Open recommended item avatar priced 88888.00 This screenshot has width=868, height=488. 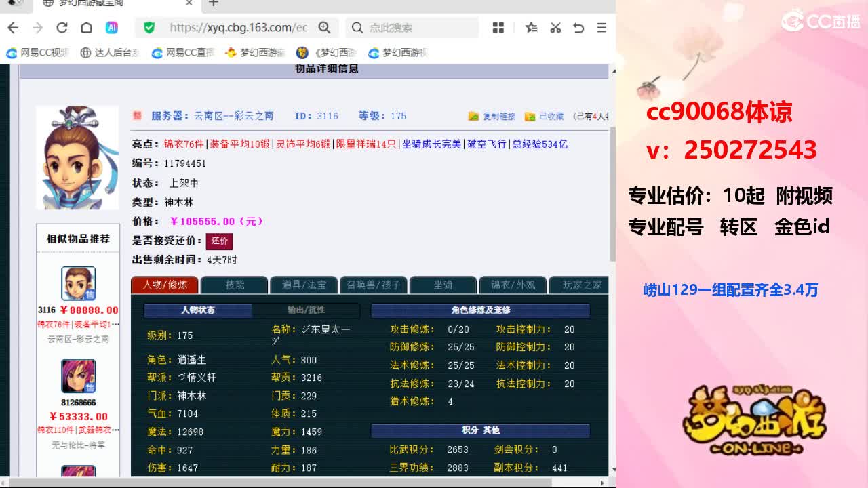click(x=79, y=283)
